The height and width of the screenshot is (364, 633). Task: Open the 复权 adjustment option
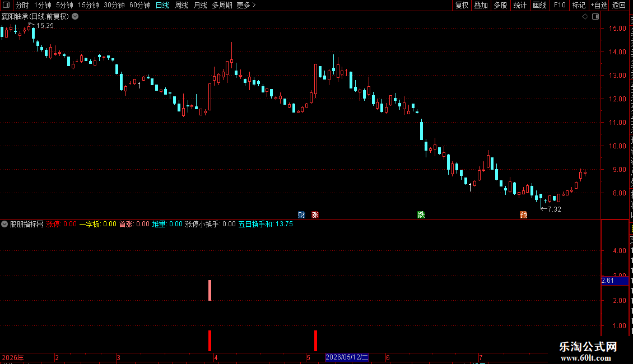(462, 5)
